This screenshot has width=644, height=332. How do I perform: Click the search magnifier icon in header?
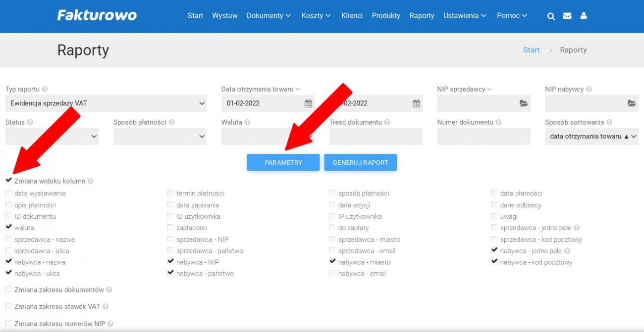tap(551, 16)
